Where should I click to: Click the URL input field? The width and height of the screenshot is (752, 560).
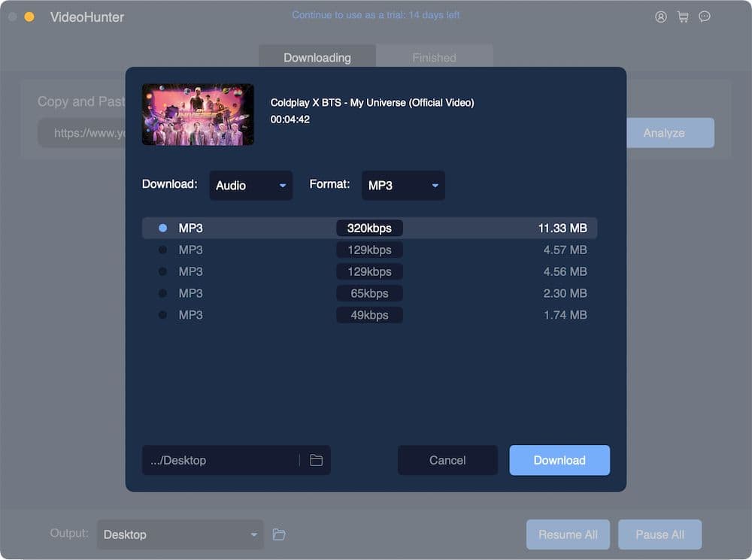pos(81,133)
